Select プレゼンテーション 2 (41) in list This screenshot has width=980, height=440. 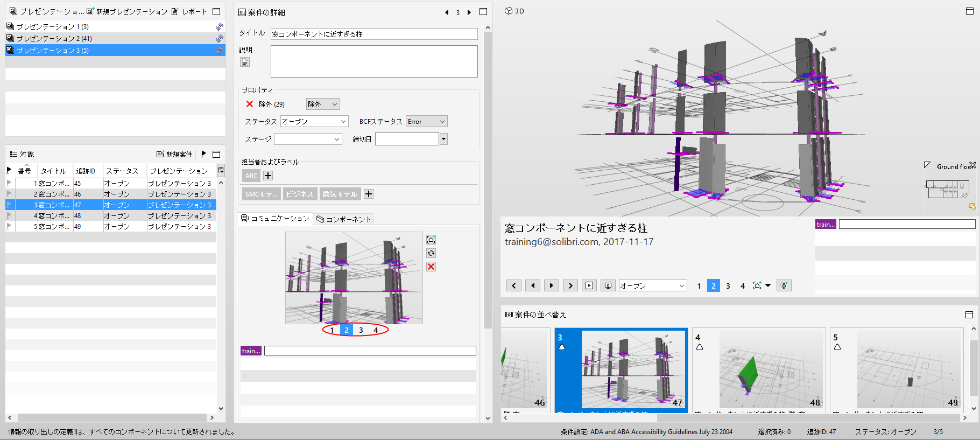point(115,38)
